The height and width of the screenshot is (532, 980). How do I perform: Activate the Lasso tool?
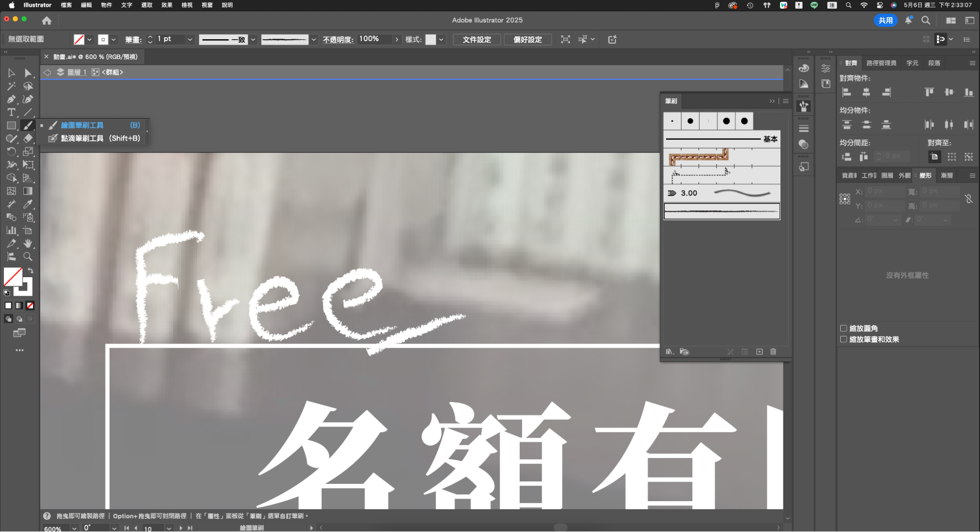pos(28,86)
